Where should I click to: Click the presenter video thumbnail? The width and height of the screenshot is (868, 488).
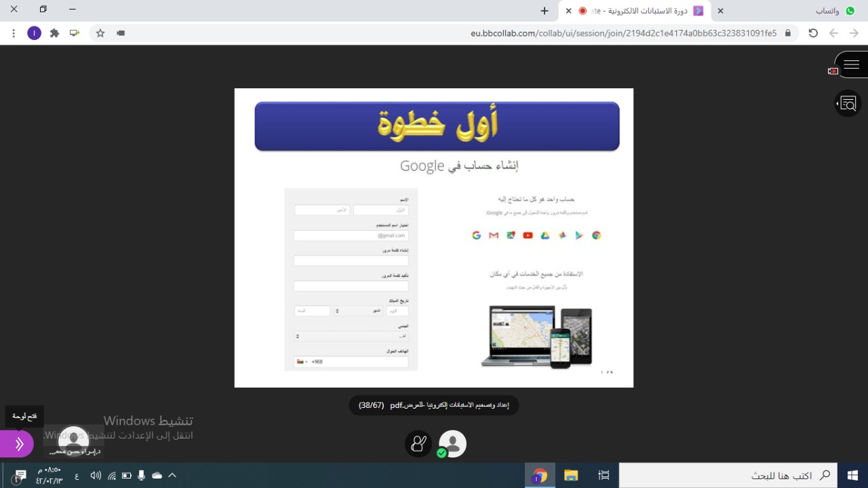pyautogui.click(x=74, y=441)
